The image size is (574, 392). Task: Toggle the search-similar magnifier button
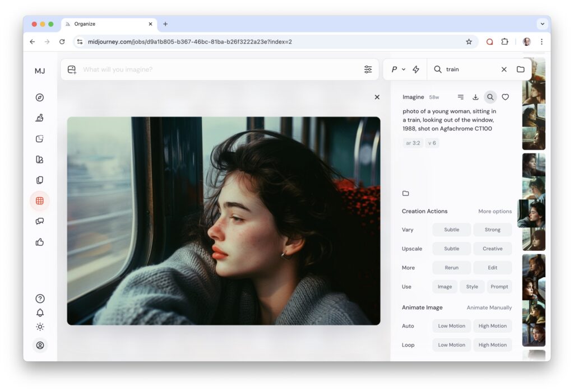coord(490,97)
